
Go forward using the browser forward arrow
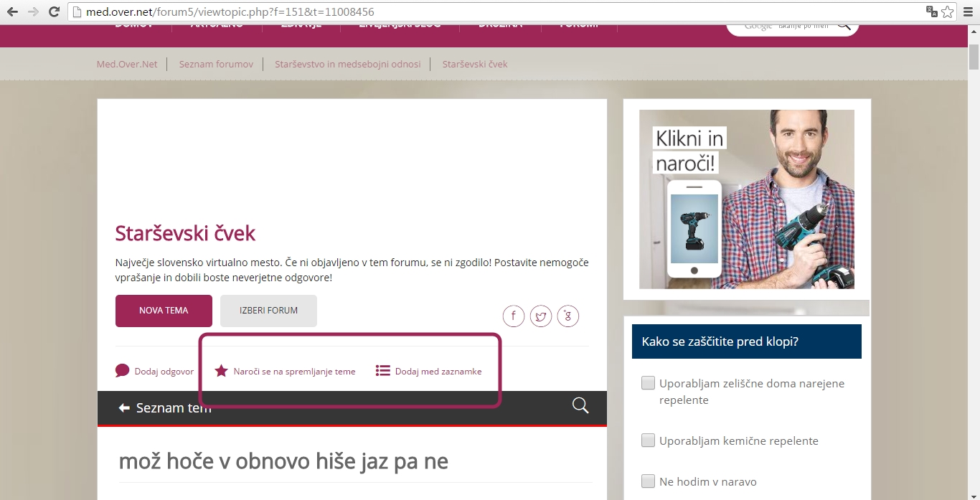(x=33, y=11)
